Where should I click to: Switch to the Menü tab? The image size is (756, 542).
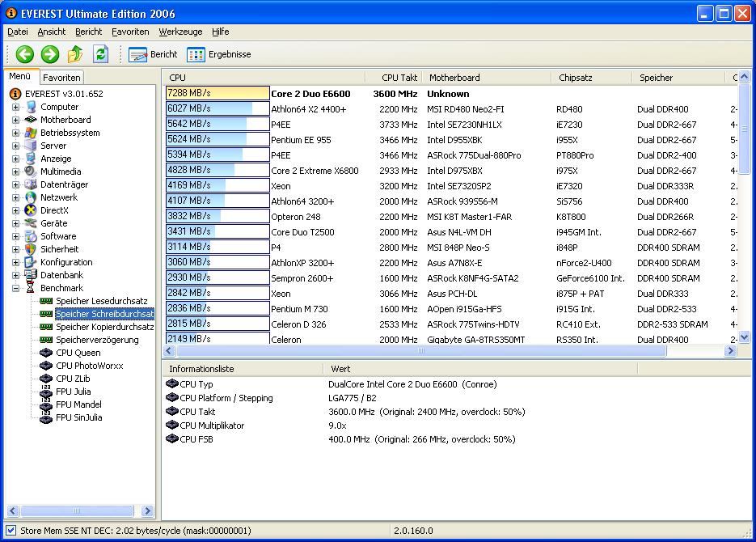pyautogui.click(x=21, y=76)
